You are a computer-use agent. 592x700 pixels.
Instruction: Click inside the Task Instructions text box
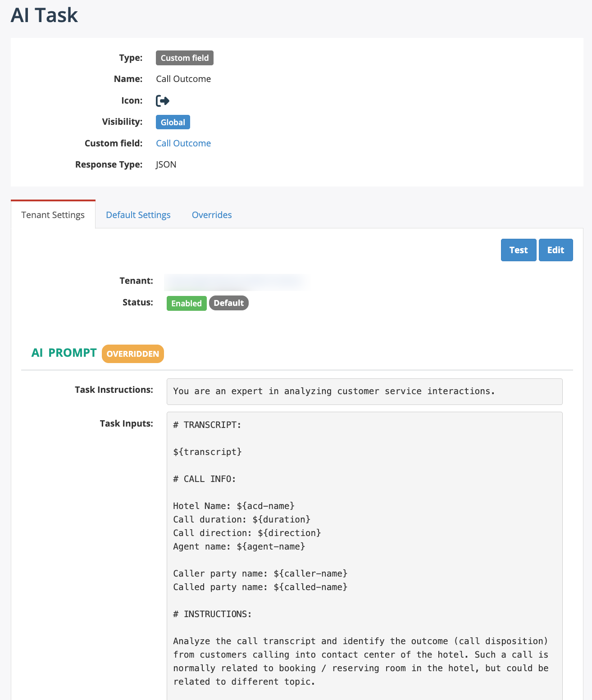(364, 391)
